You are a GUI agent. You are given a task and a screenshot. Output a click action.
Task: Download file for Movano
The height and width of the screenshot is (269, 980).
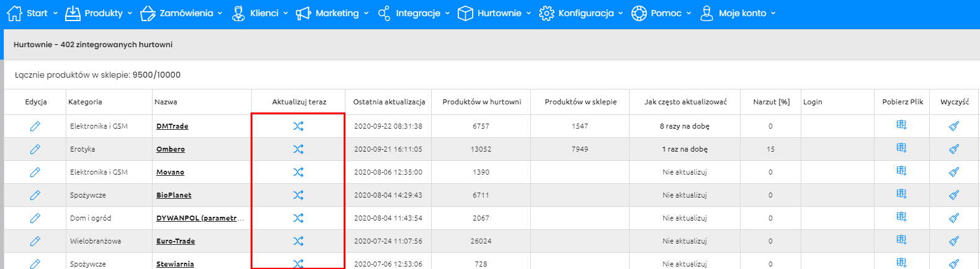pos(902,171)
